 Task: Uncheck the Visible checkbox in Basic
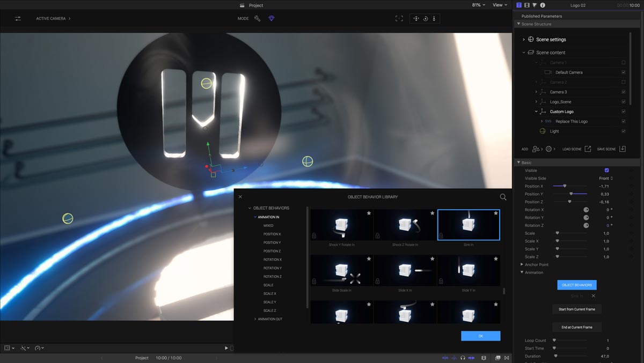tap(607, 171)
